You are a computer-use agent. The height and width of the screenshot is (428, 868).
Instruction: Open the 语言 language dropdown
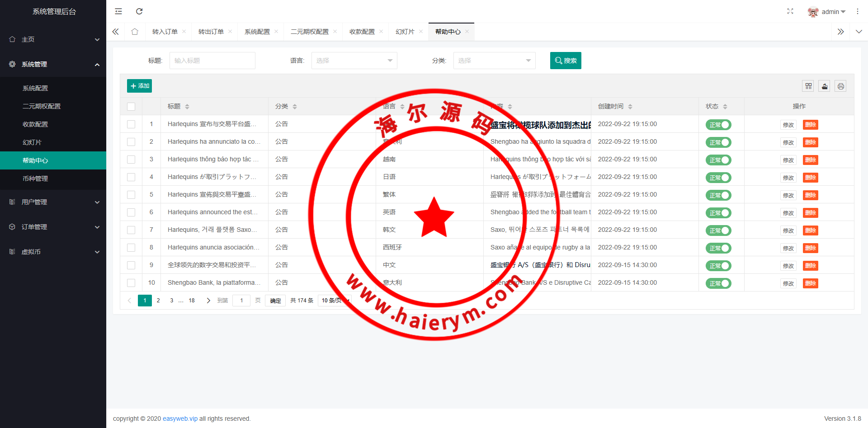click(x=354, y=61)
